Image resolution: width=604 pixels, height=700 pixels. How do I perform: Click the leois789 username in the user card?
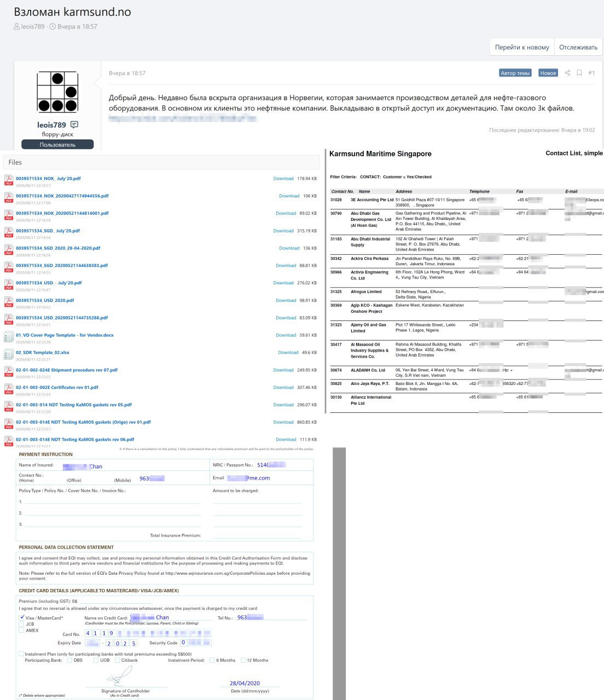(x=51, y=125)
